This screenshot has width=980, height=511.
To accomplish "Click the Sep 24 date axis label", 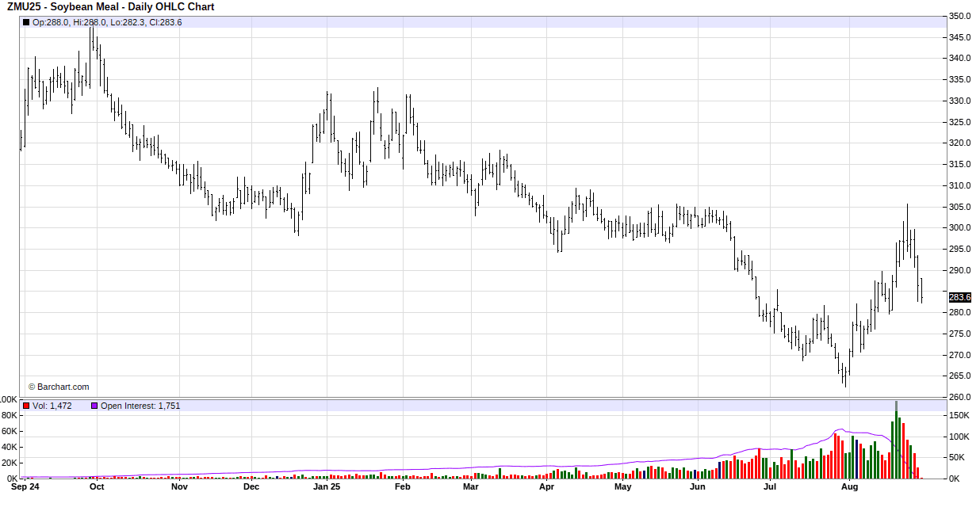I will [x=25, y=487].
